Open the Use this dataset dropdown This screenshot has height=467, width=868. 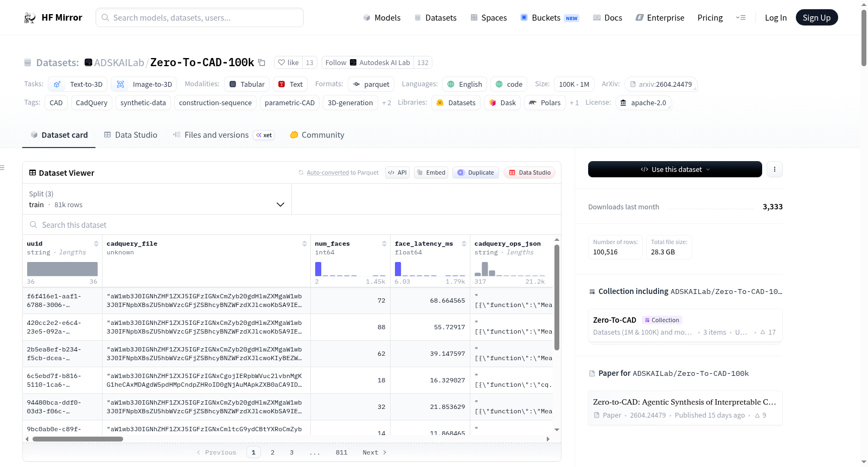675,169
